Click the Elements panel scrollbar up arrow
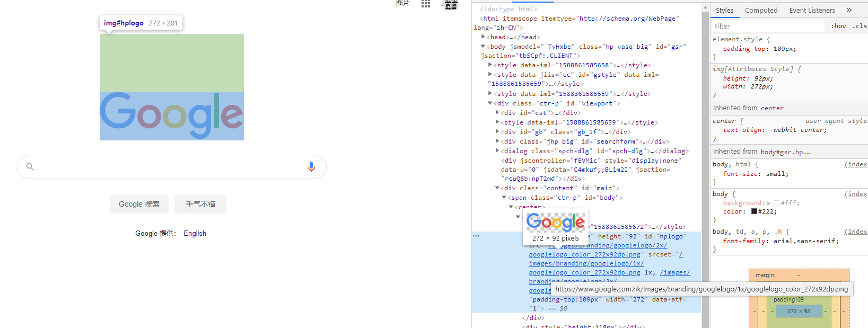The height and width of the screenshot is (328, 868). (x=705, y=8)
